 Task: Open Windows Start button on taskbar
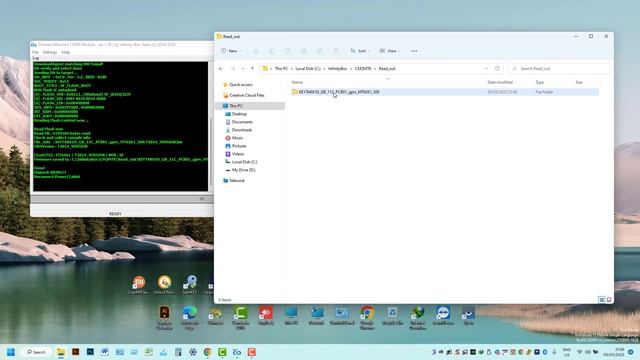(x=11, y=352)
